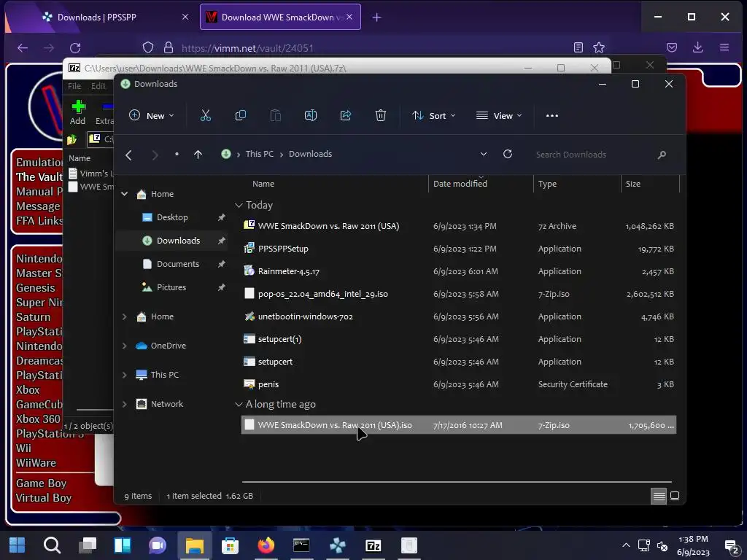Open Firefox downloads panel
747x560 pixels.
tap(697, 47)
